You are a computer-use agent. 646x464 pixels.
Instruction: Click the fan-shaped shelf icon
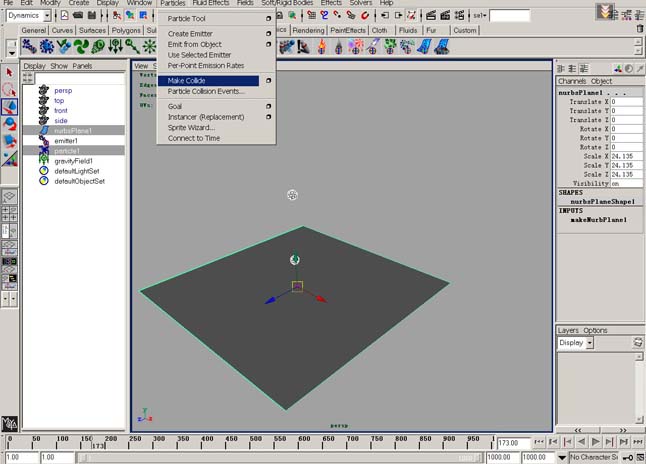(x=81, y=47)
